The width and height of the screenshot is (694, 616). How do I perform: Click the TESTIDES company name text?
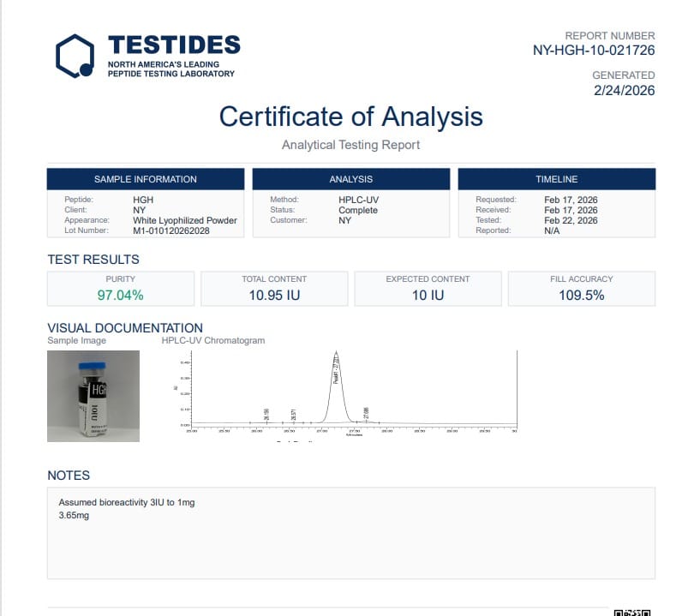[174, 45]
